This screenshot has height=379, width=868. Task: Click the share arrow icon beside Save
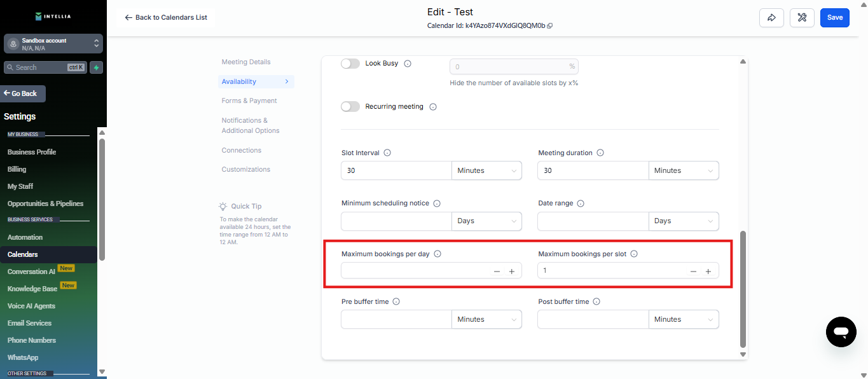pos(771,18)
